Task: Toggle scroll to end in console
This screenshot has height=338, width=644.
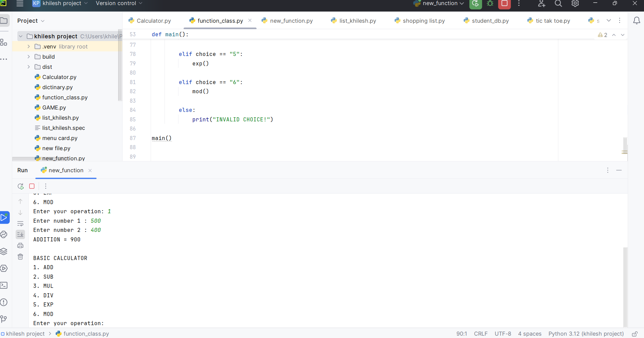Action: pyautogui.click(x=20, y=234)
